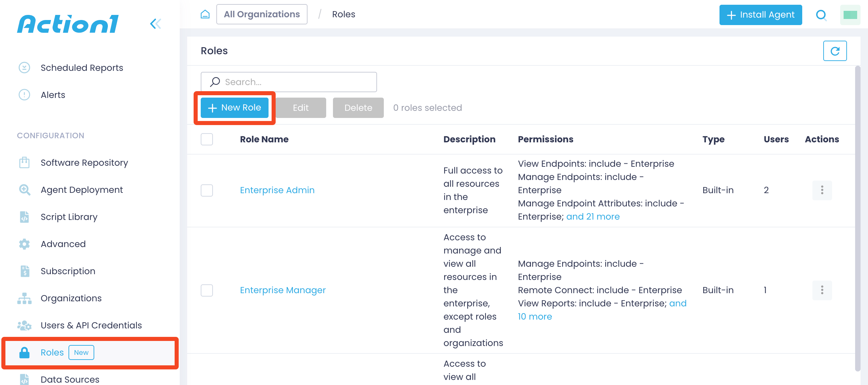Open actions menu for Enterprise Admin
The width and height of the screenshot is (868, 385).
pyautogui.click(x=822, y=190)
